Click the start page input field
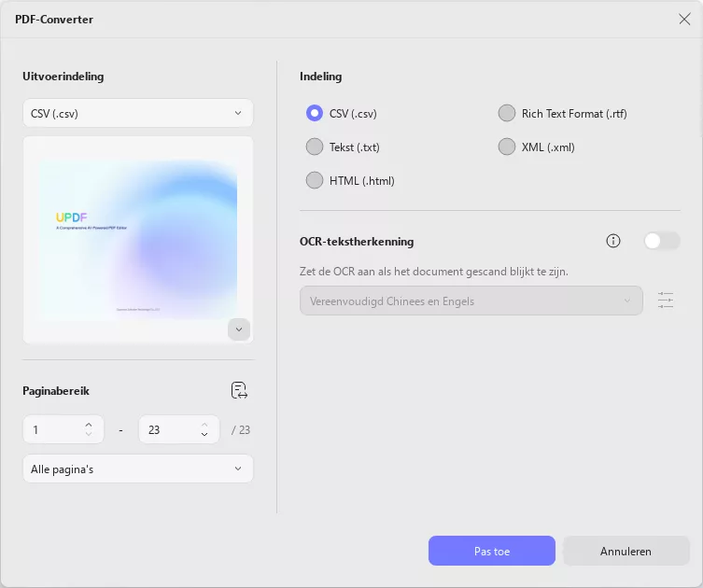Viewport: 703px width, 588px height. point(63,429)
